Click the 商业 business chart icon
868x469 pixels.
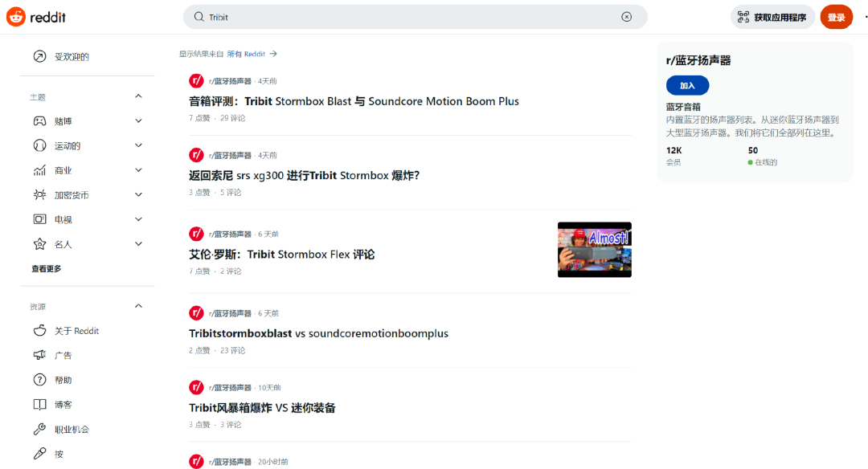coord(41,169)
